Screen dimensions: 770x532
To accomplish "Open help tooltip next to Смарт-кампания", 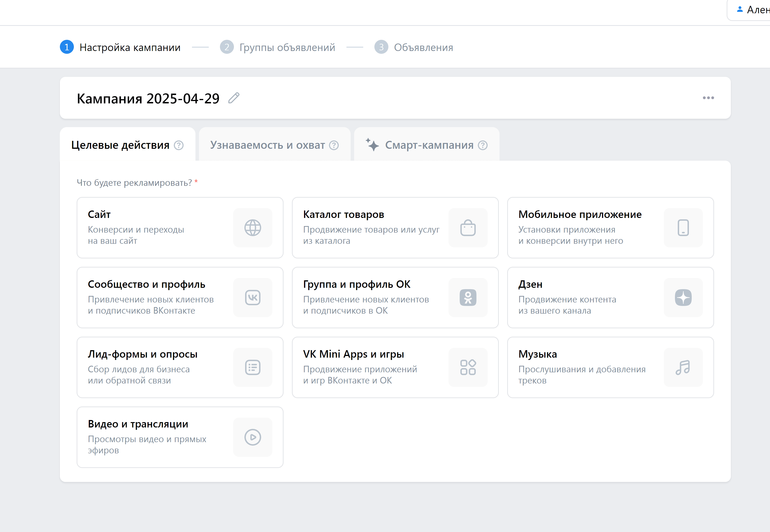I will [483, 145].
